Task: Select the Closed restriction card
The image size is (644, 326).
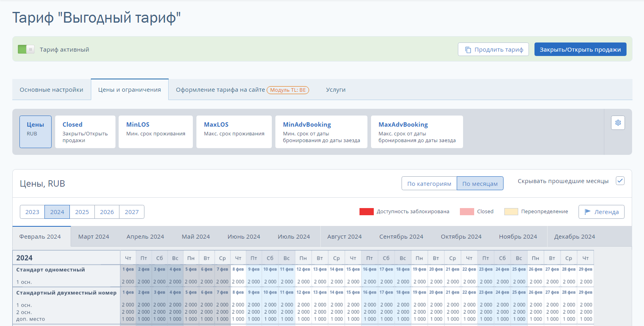Action: coord(85,132)
